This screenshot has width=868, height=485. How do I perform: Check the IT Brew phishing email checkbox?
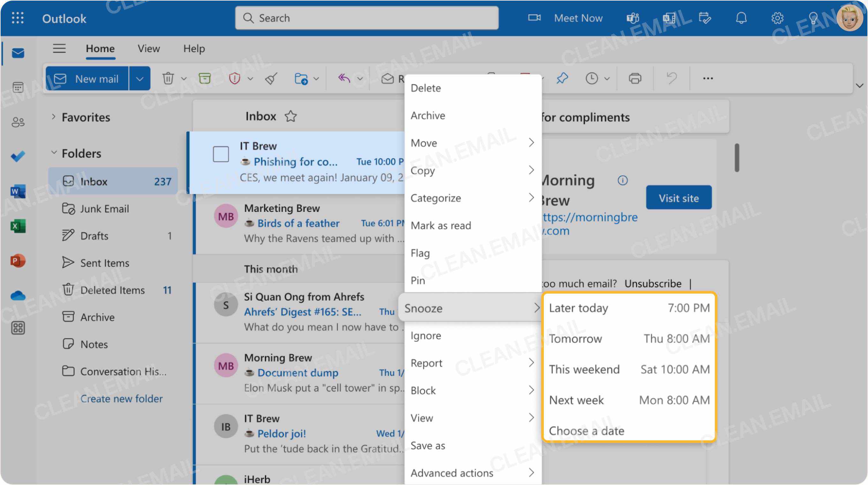221,154
